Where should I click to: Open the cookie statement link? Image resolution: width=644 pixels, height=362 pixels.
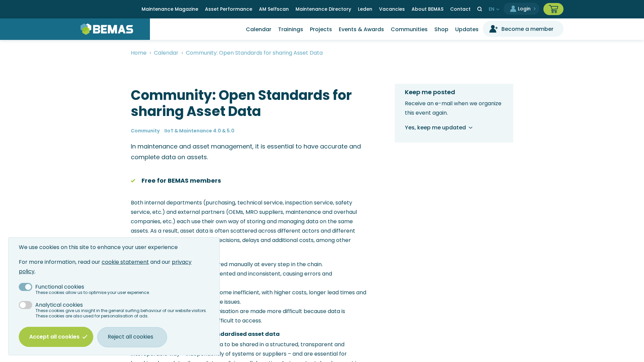[125, 262]
